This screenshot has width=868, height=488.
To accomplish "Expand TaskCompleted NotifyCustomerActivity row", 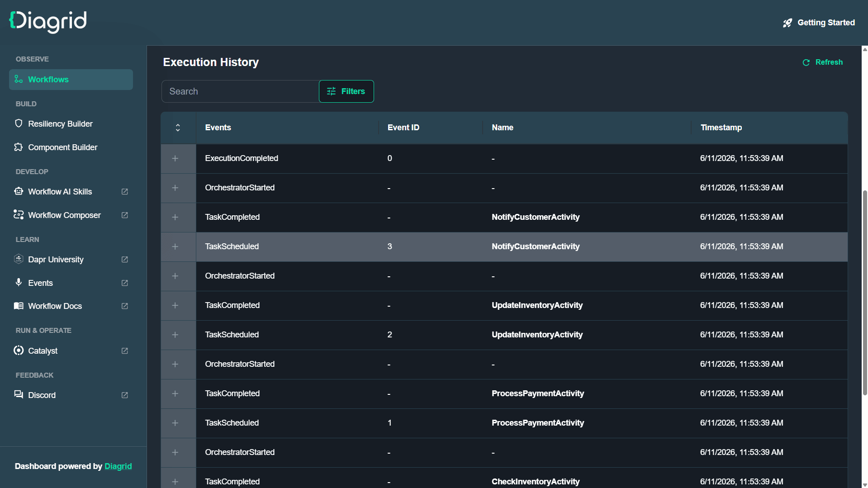I will (175, 217).
